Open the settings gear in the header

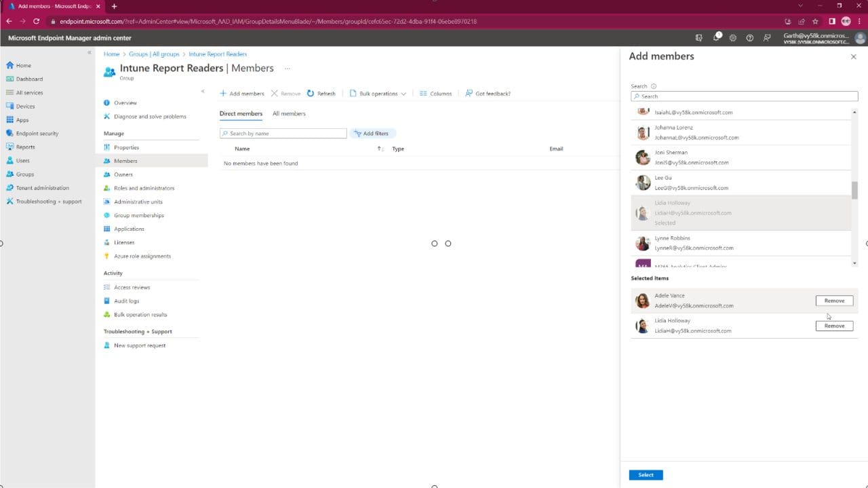(x=732, y=38)
